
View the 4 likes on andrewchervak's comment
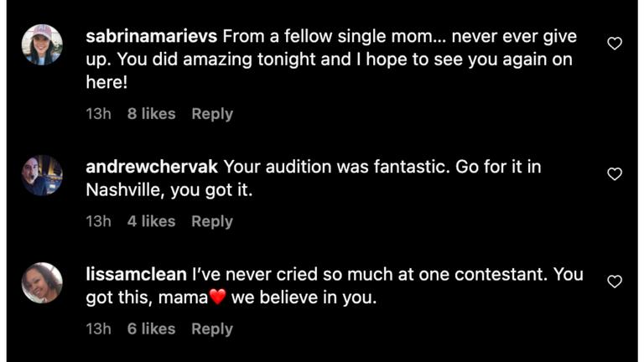click(x=151, y=221)
